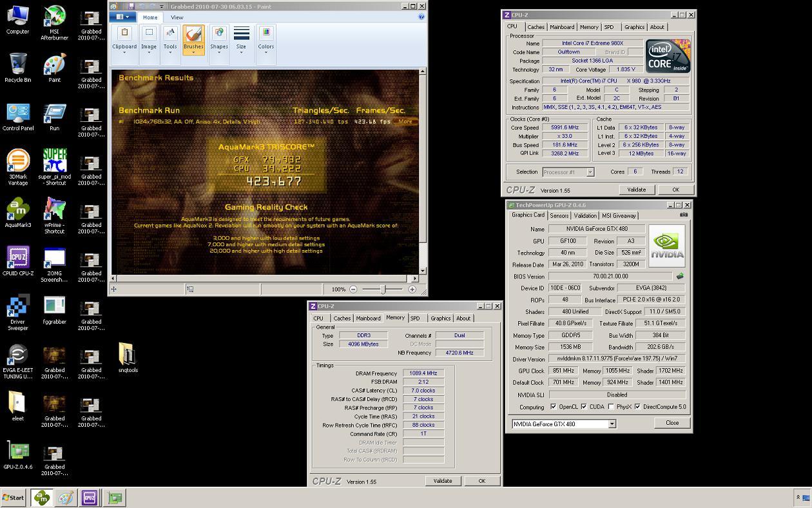This screenshot has width=812, height=508.
Task: Open the SPD tab in the CPU-Z Memory window
Action: click(415, 318)
